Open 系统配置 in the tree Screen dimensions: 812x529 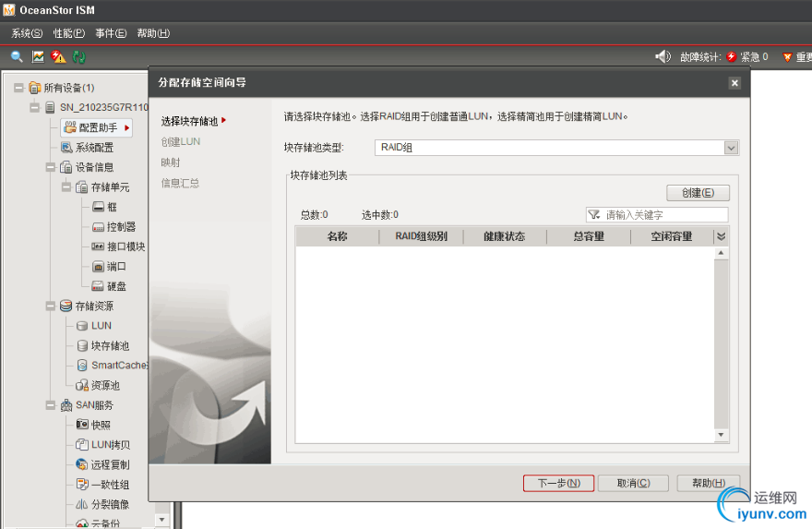87,148
